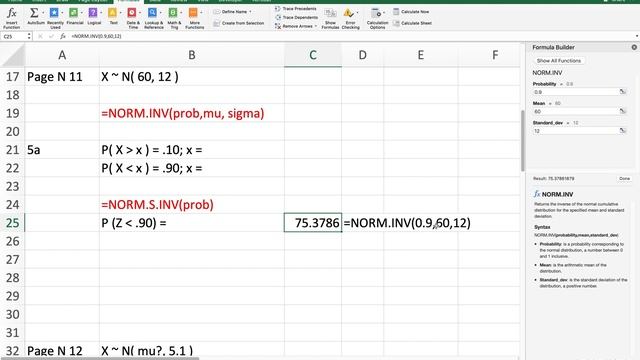Open the AutoSum dropdown arrow
This screenshot has height=360, width=640.
tap(42, 13)
